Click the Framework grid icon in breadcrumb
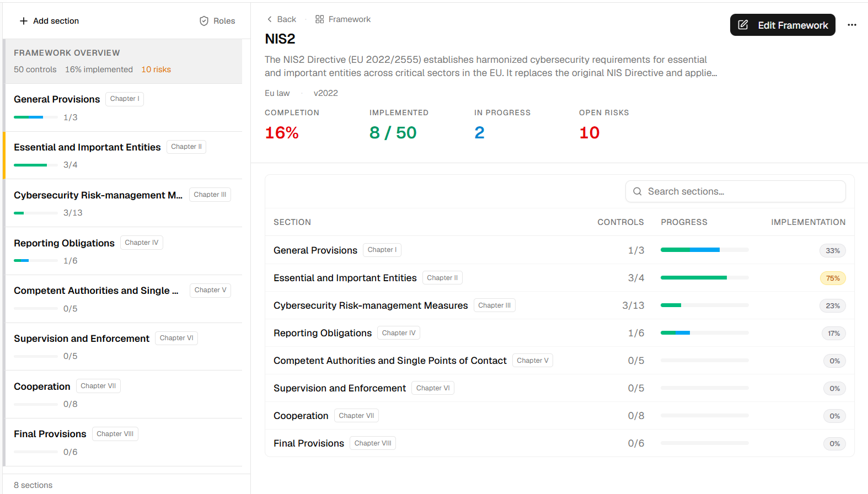Viewport: 868px width, 494px height. click(x=320, y=19)
